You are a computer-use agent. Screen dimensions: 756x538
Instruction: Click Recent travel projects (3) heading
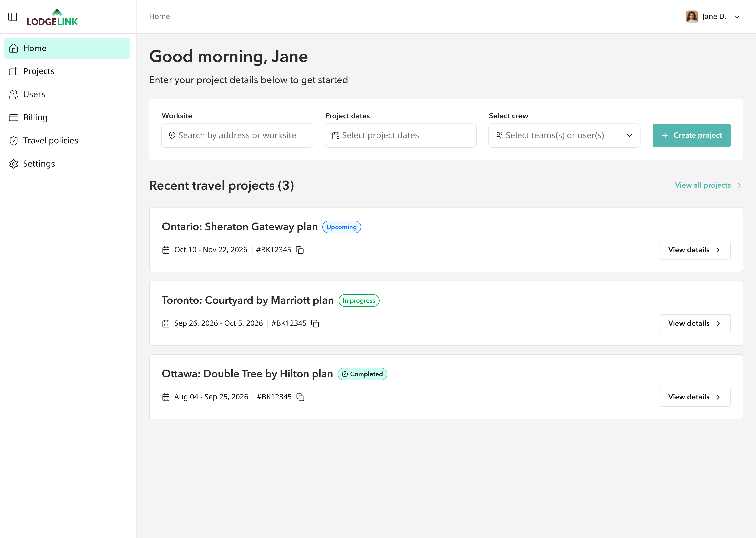point(221,185)
